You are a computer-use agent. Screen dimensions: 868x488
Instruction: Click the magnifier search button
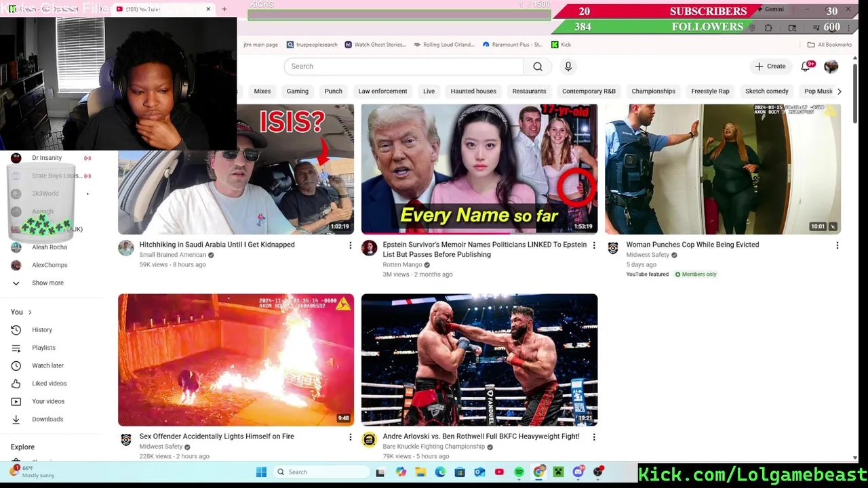tap(538, 66)
